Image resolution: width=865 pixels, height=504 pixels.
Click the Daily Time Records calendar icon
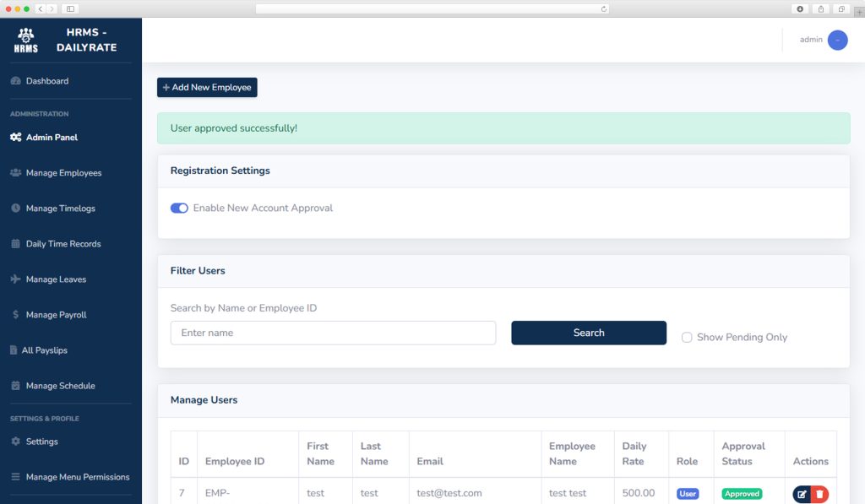(15, 244)
